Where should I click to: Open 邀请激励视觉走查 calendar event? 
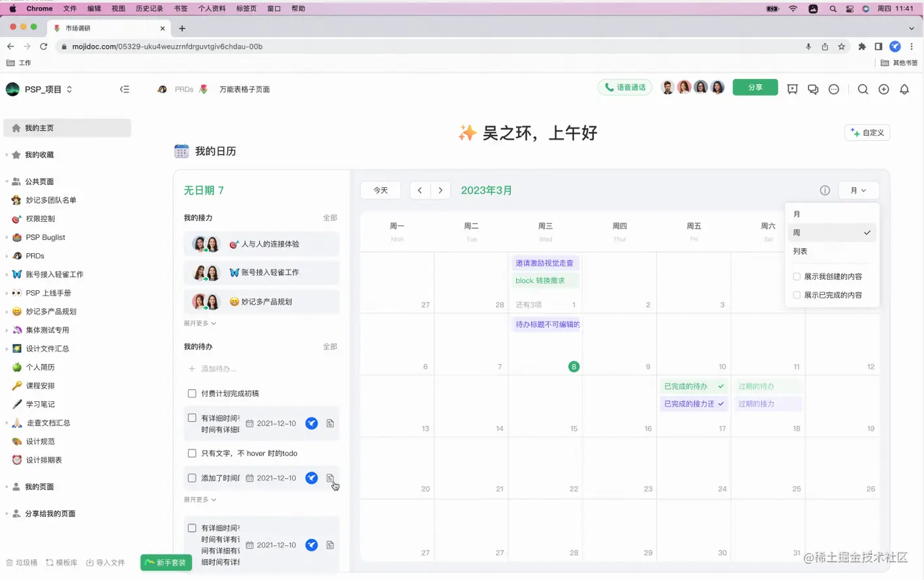[x=545, y=263]
